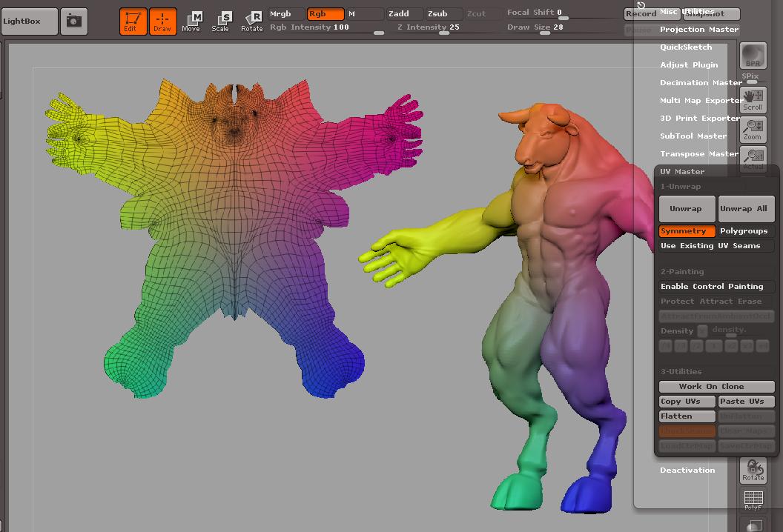Switch to the Scale tool
Image resolution: width=783 pixels, height=532 pixels.
click(x=221, y=21)
